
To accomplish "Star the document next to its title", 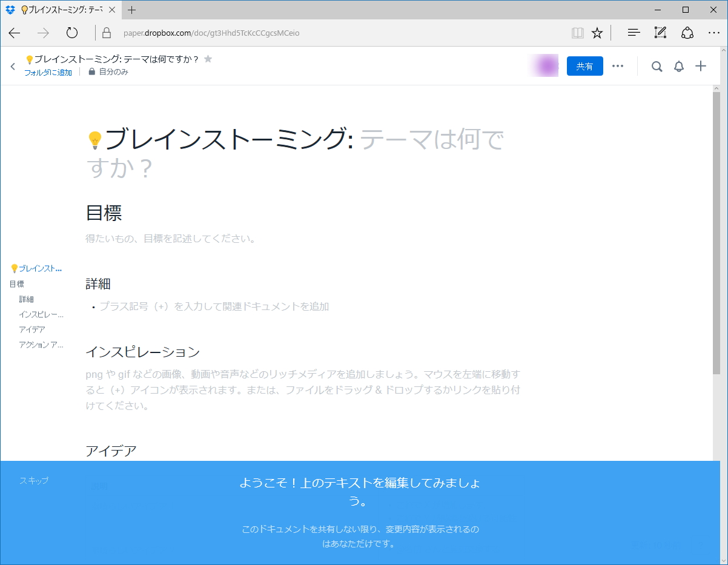I will coord(208,59).
